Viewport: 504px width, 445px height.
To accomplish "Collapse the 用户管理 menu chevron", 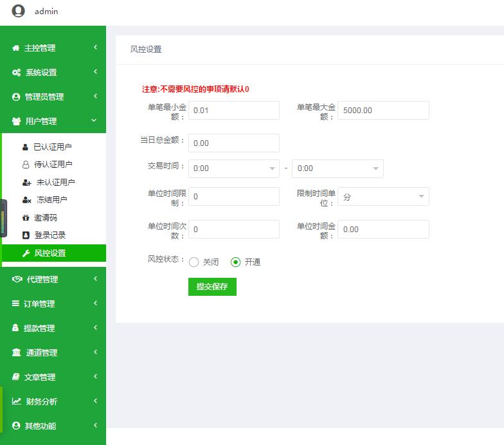I will click(94, 121).
